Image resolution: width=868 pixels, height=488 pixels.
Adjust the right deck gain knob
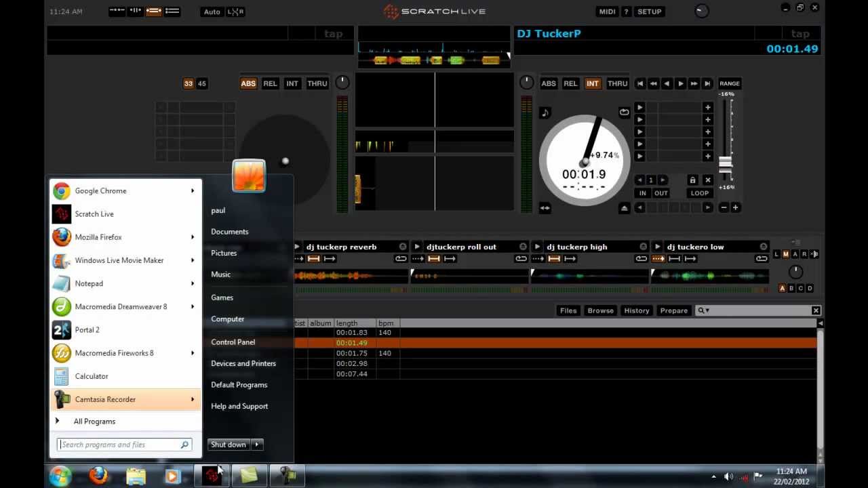526,82
